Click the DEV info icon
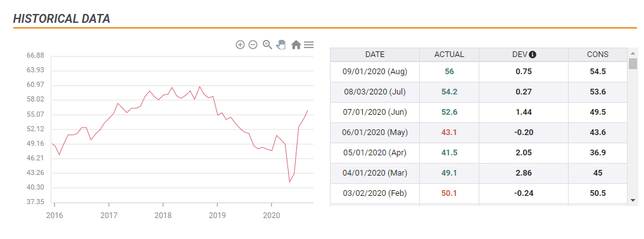Image resolution: width=644 pixels, height=239 pixels. pyautogui.click(x=533, y=55)
